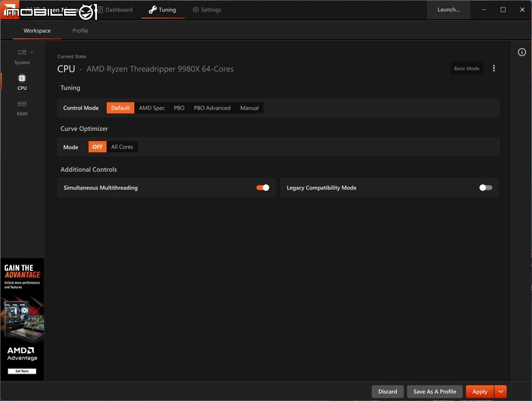The height and width of the screenshot is (401, 532).
Task: Open the RAM section in sidebar
Action: coord(22,108)
